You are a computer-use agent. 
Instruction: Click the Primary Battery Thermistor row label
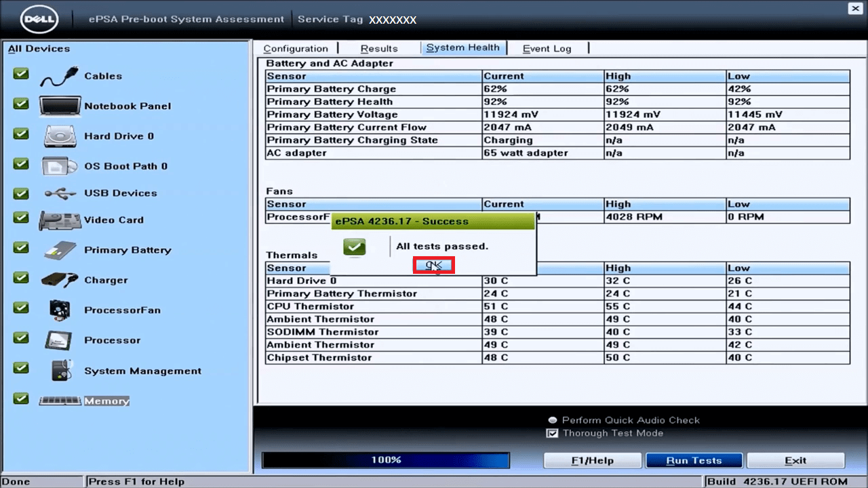[342, 293]
